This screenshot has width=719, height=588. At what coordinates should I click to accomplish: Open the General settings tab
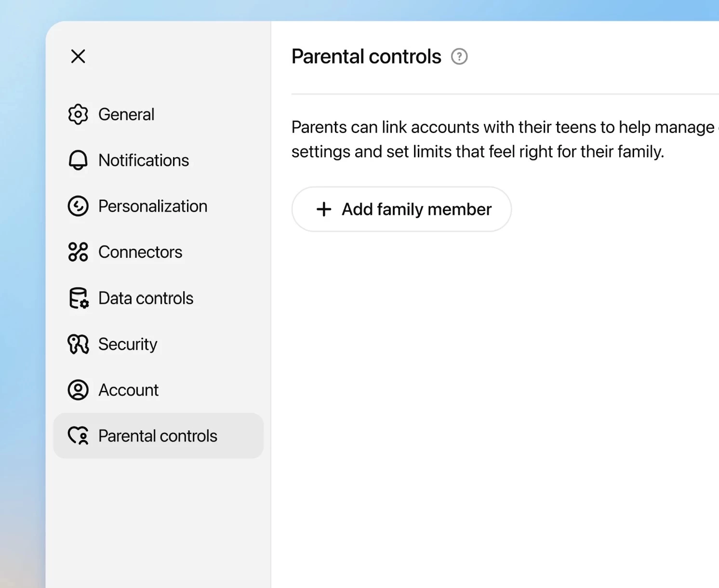click(x=126, y=115)
